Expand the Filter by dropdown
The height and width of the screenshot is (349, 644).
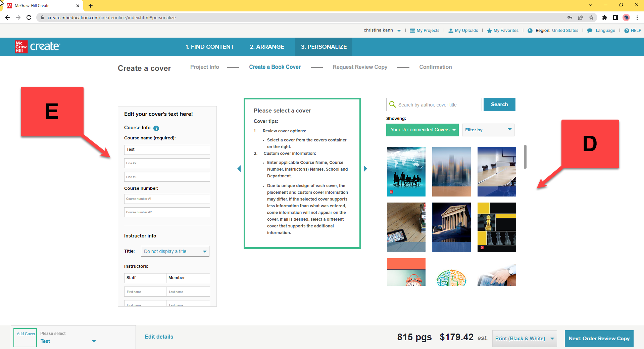pyautogui.click(x=488, y=130)
